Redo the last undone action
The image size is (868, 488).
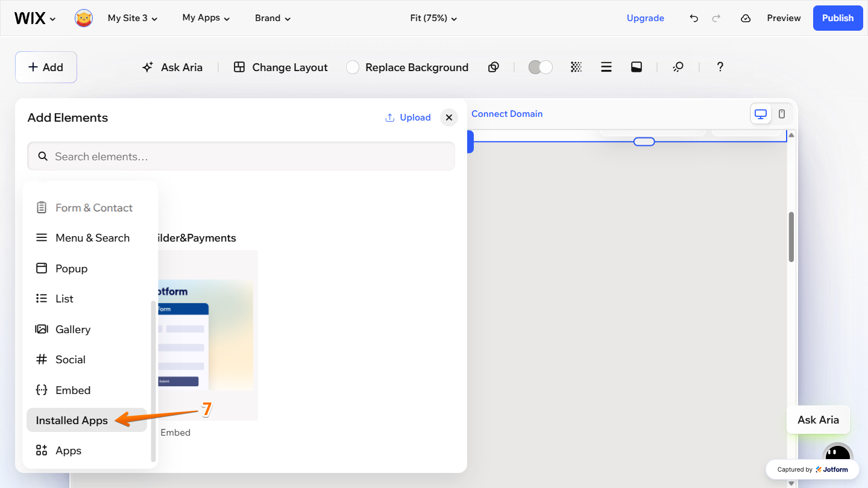tap(716, 18)
